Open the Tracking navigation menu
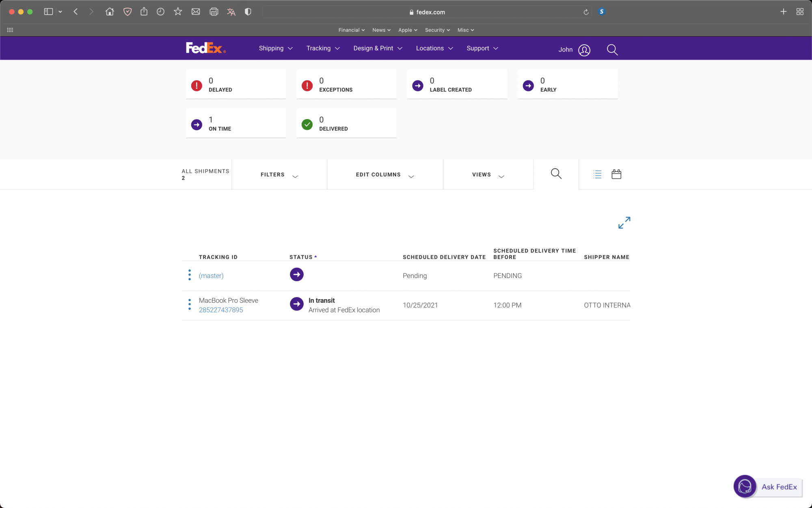 point(323,48)
